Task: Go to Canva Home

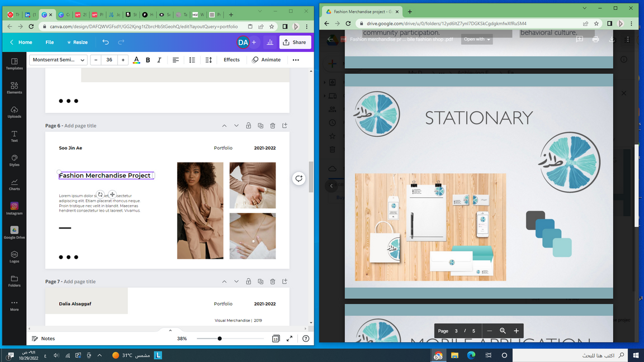Action: (x=21, y=42)
